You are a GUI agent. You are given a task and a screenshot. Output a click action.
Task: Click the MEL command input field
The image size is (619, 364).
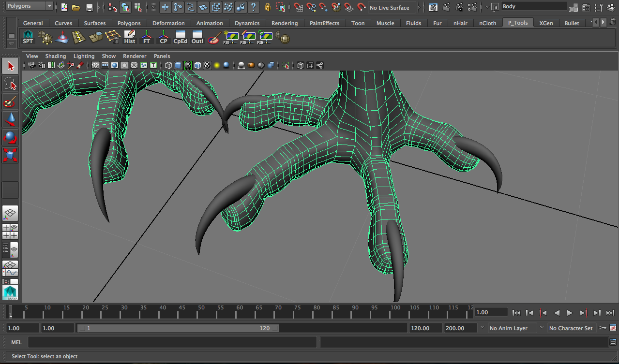pyautogui.click(x=172, y=342)
